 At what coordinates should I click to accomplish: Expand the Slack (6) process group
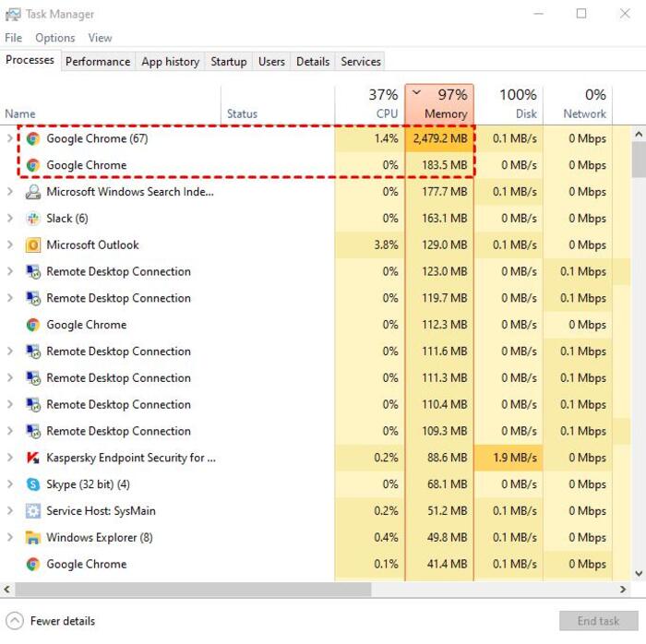[x=10, y=219]
